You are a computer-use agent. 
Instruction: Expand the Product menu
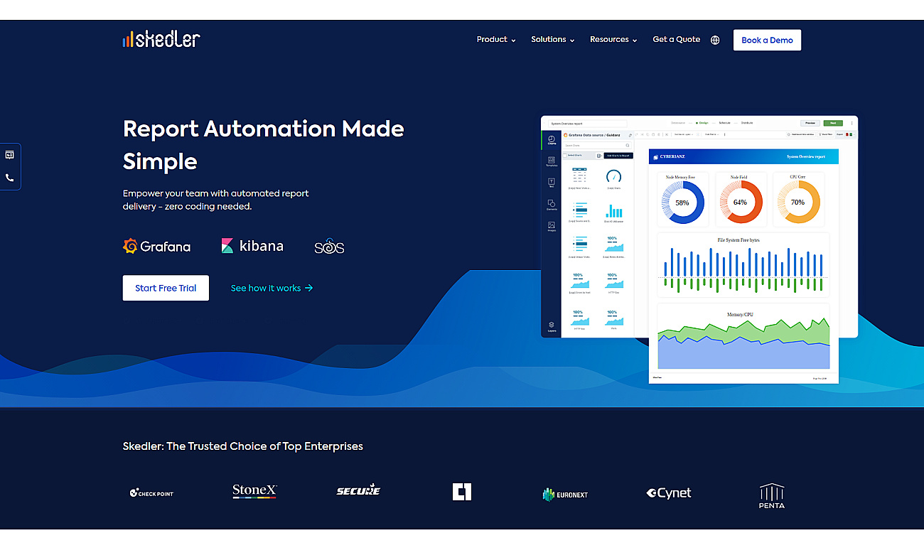click(496, 40)
